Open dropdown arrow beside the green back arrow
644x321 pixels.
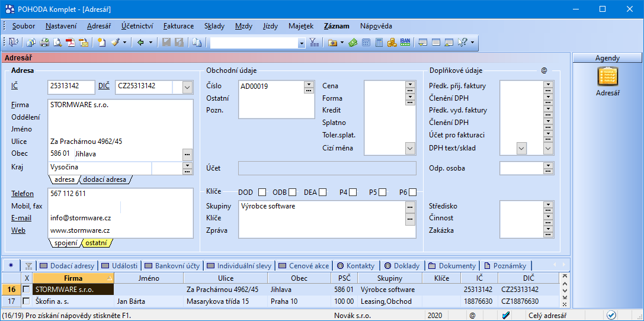pos(150,42)
